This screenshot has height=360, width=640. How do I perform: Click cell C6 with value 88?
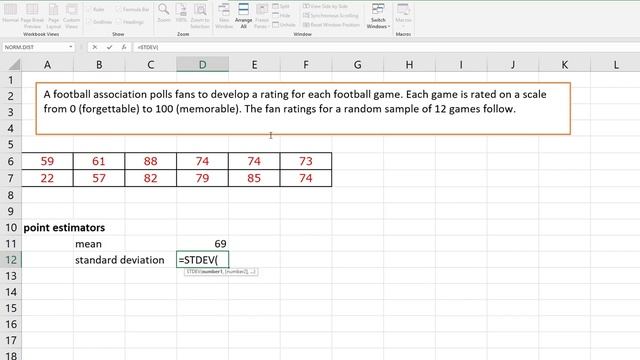pyautogui.click(x=151, y=161)
